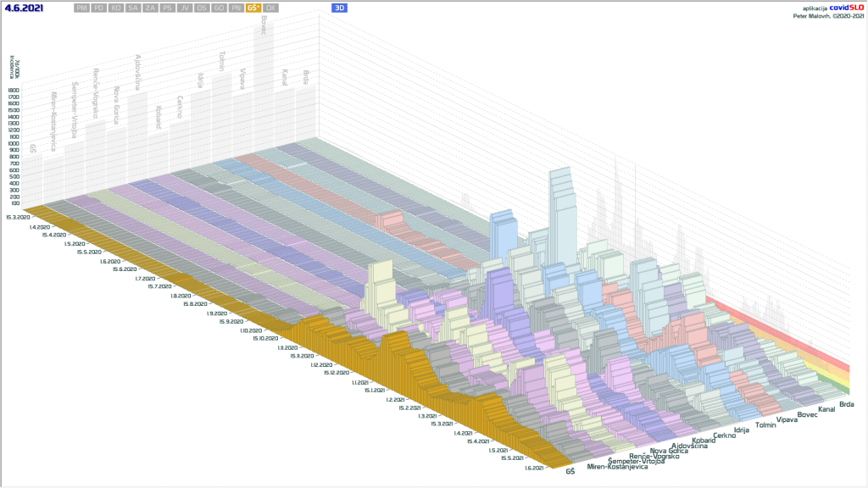Viewport: 868px width, 488px height.
Task: Select the JV region button
Action: [x=184, y=8]
